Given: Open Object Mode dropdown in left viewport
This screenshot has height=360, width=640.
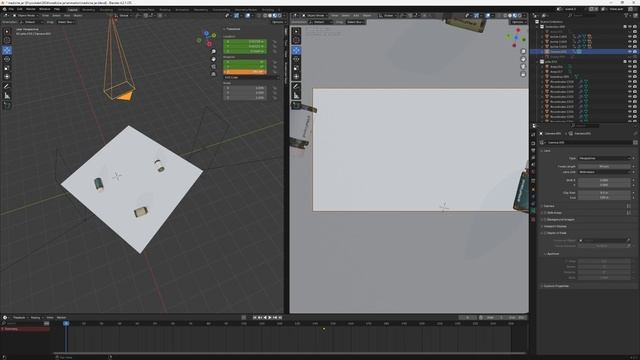Looking at the screenshot, I should 26,16.
